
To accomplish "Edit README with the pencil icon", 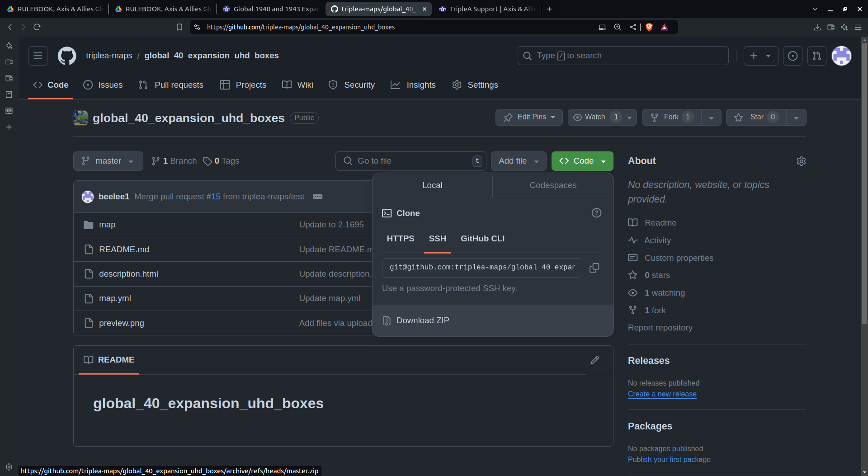I will pyautogui.click(x=594, y=360).
